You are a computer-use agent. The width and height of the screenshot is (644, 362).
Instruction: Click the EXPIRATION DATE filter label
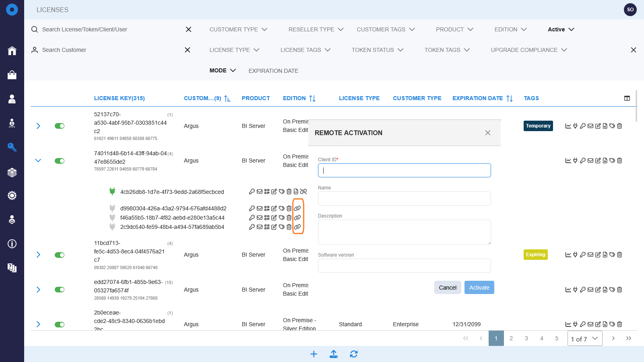pyautogui.click(x=273, y=70)
